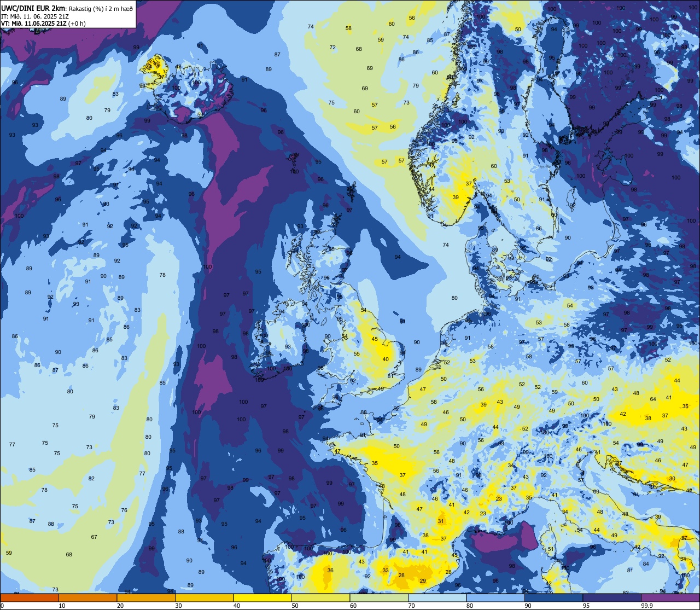Click the humidity value 72 in the Norwegian Sea
The image size is (700, 610).
[x=332, y=48]
